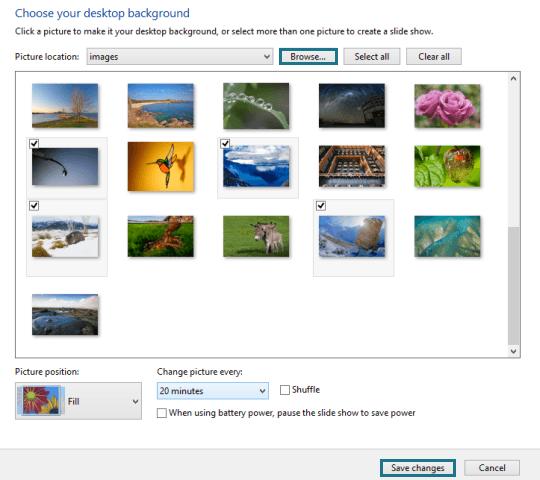Screen dimensions: 540x480
Task: Choose the hummingbird stained glass wallpaper
Action: tap(161, 166)
